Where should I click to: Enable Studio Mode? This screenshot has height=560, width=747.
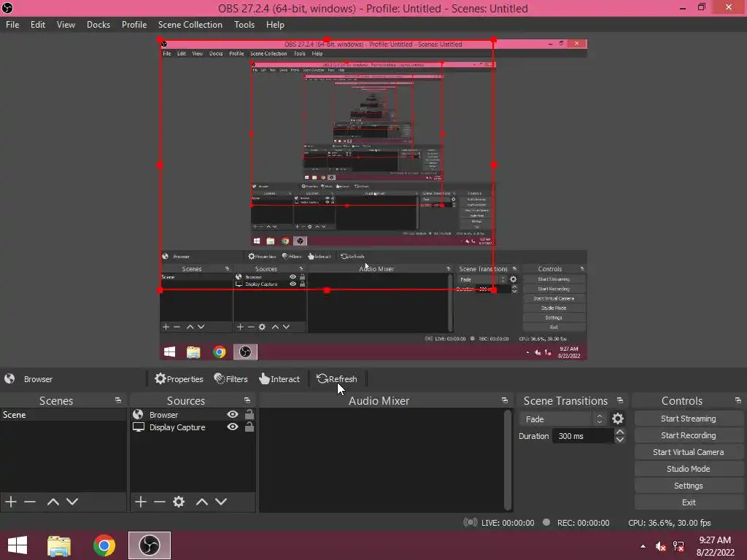point(689,469)
